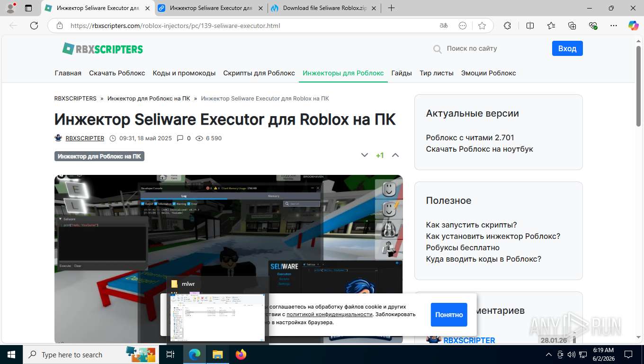Downvote the article with down chevron

pos(365,155)
